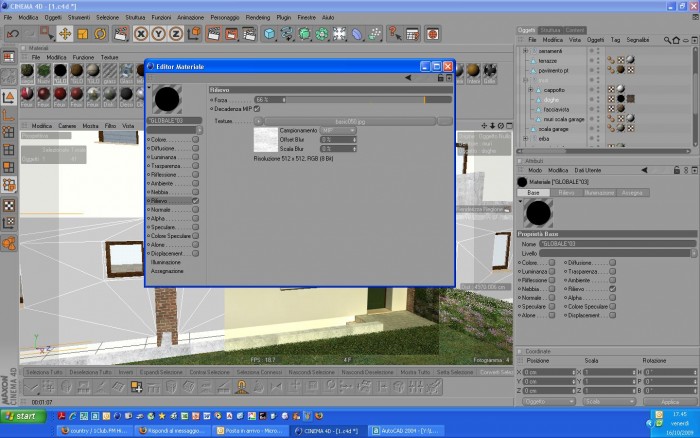Image resolution: width=700 pixels, height=438 pixels.
Task: Open the Rendering menu
Action: (258, 17)
